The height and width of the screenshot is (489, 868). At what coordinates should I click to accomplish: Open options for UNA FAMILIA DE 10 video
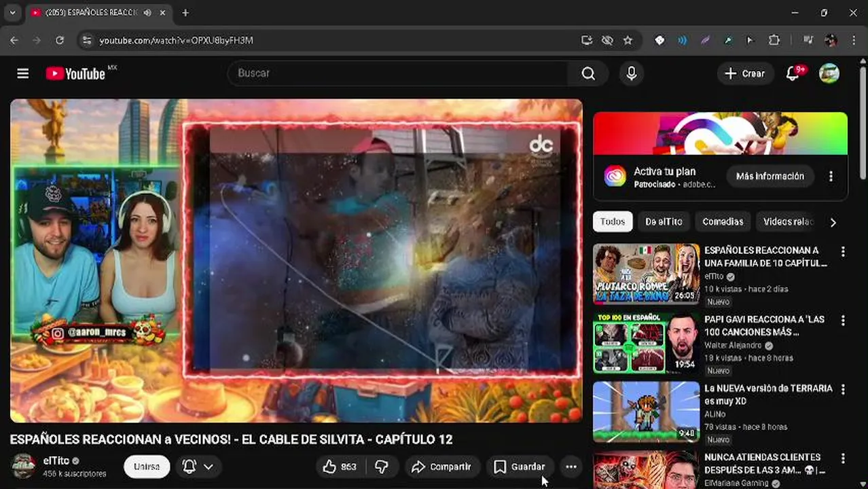(843, 251)
